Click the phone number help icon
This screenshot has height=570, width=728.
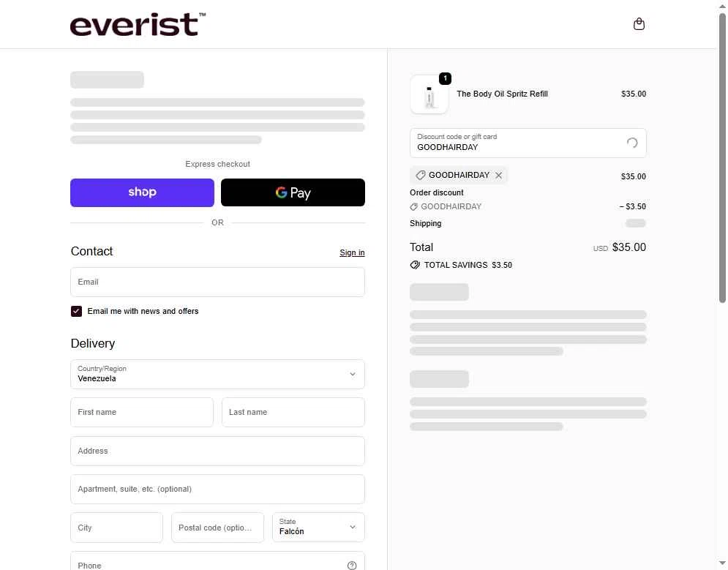[x=352, y=565]
